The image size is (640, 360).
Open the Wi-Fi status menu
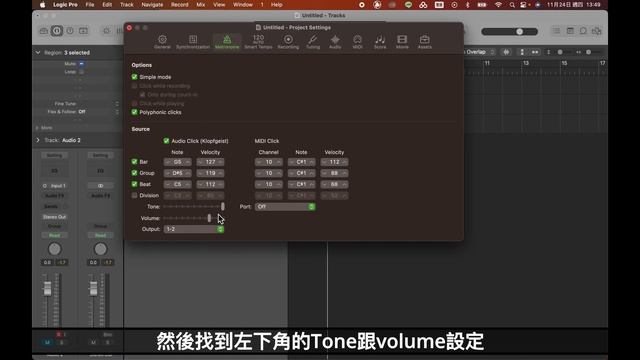coord(498,5)
